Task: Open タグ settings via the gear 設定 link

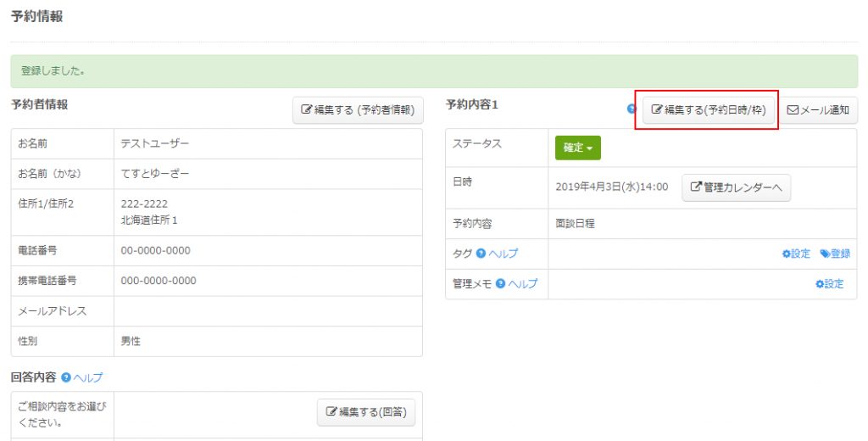Action: [796, 254]
